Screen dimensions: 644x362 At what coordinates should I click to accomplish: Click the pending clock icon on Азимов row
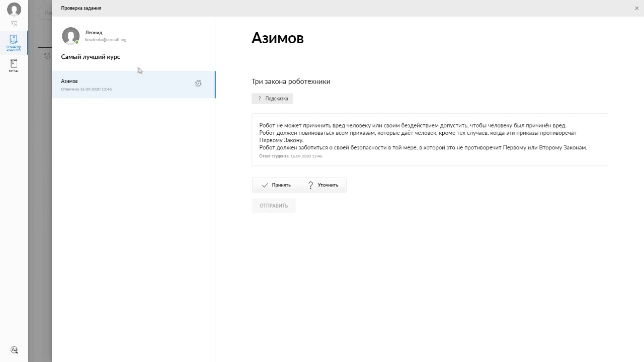[198, 83]
